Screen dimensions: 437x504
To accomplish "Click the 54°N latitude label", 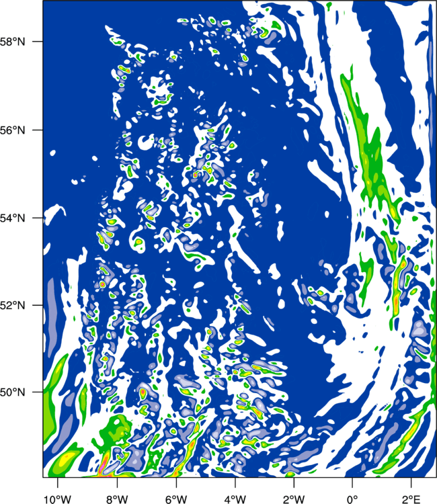I will click(13, 218).
